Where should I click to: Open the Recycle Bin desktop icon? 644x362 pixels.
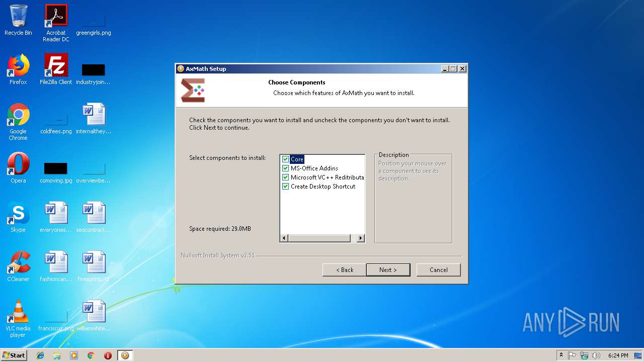[x=18, y=20]
